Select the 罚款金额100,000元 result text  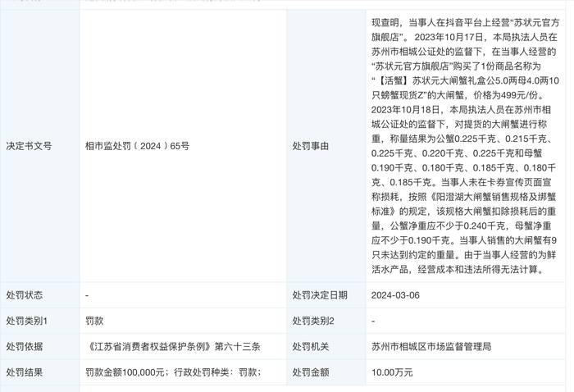pos(125,372)
